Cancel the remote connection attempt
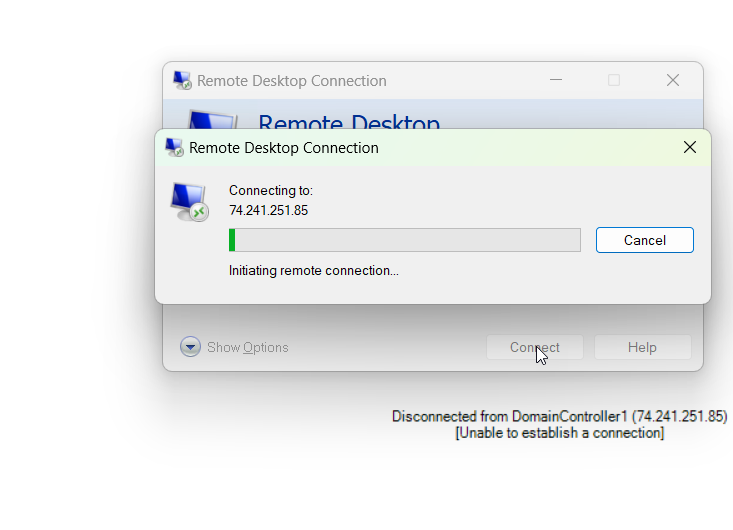This screenshot has width=733, height=530. point(645,240)
